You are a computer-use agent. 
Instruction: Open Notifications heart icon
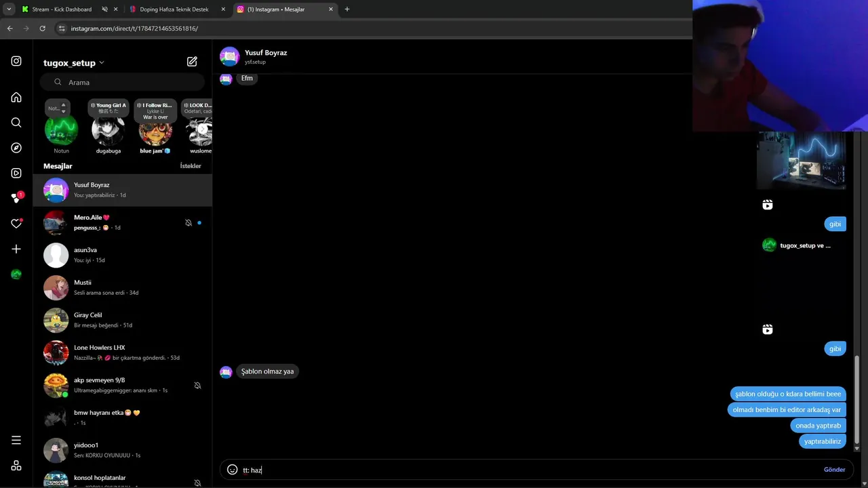click(x=16, y=224)
